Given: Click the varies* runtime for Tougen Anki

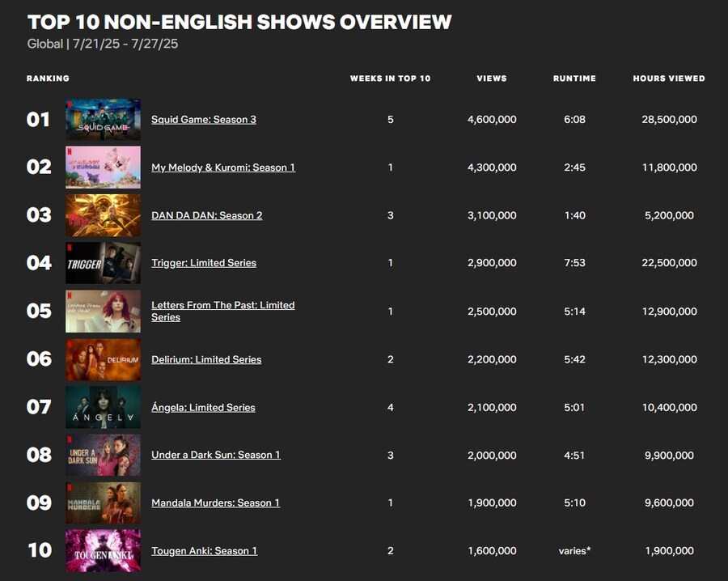Looking at the screenshot, I should tap(575, 551).
